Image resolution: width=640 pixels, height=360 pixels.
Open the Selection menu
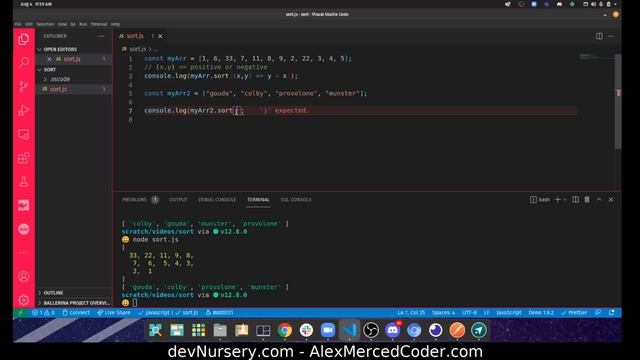(45, 24)
